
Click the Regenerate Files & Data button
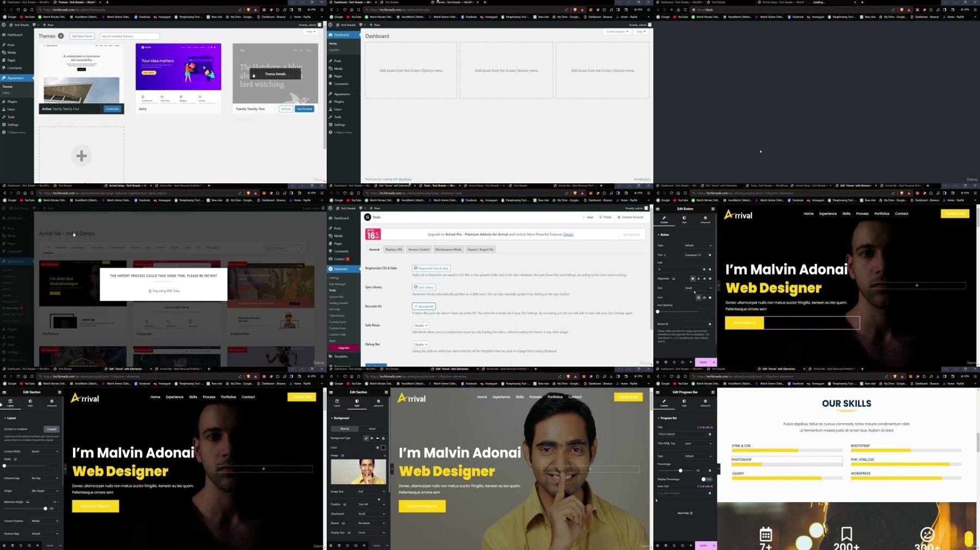click(x=431, y=268)
